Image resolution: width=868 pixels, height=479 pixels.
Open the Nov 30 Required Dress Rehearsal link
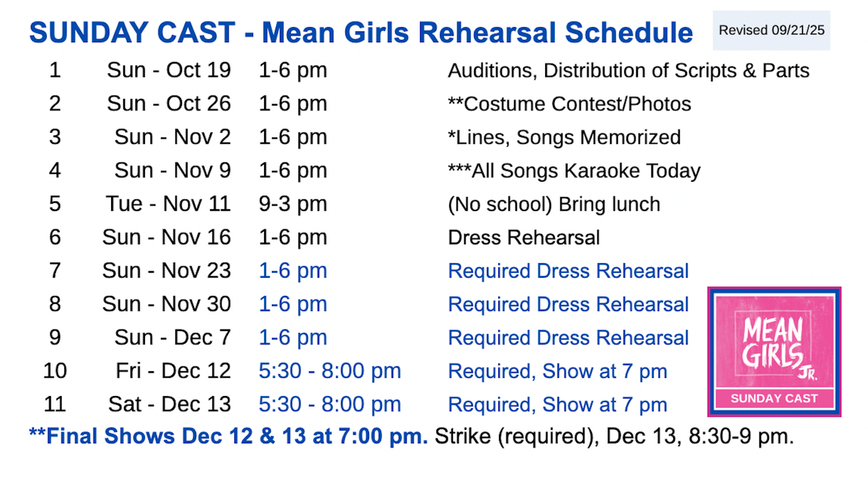click(x=568, y=305)
